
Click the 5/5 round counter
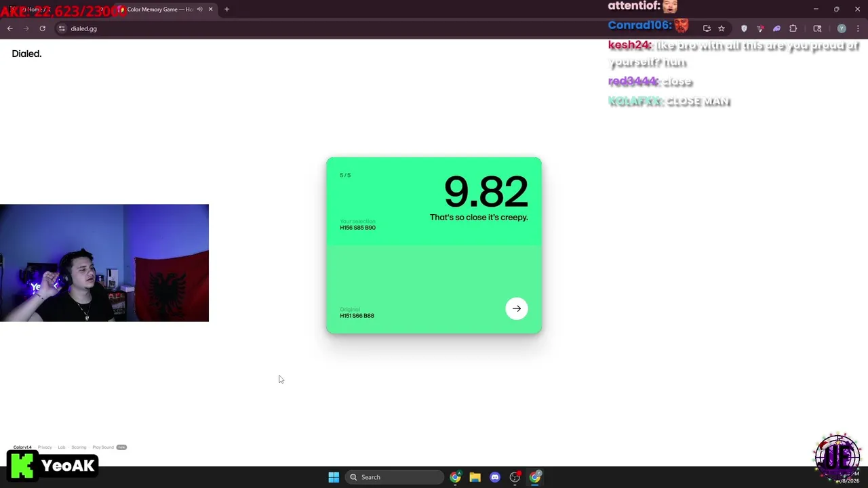point(345,176)
